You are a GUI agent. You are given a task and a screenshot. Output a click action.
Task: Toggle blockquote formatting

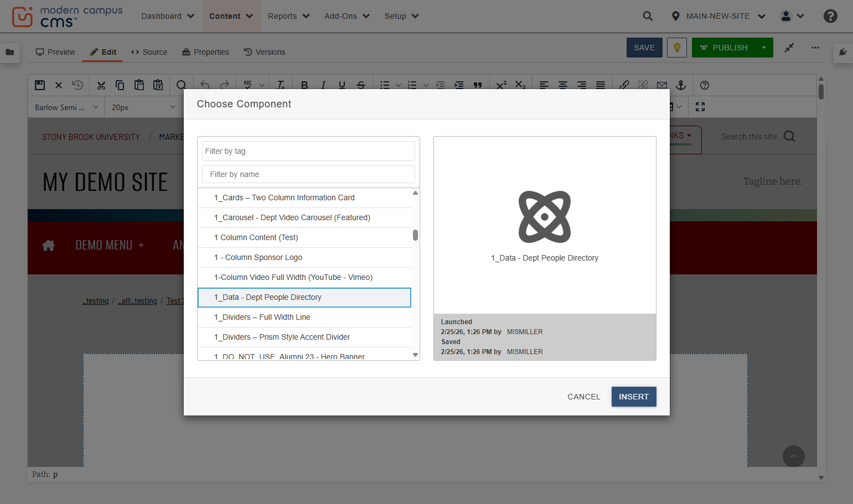tap(478, 85)
